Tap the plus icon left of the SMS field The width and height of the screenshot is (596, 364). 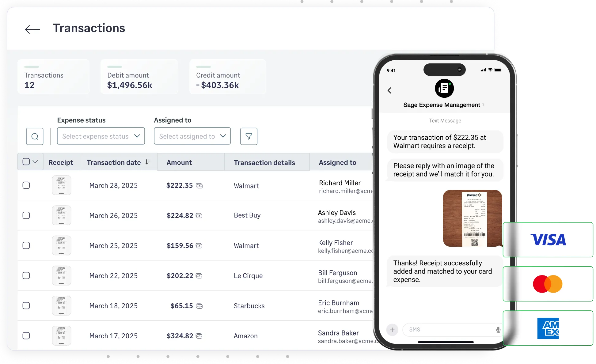point(392,330)
